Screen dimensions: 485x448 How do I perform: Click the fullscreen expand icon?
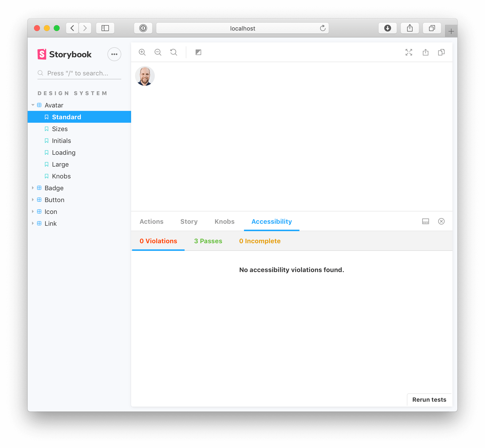[409, 52]
